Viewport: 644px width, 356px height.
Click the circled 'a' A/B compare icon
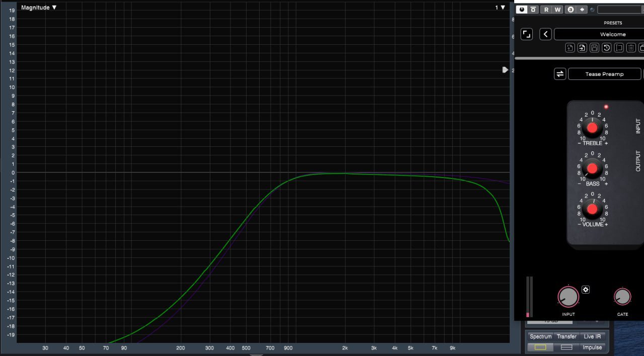tap(571, 10)
